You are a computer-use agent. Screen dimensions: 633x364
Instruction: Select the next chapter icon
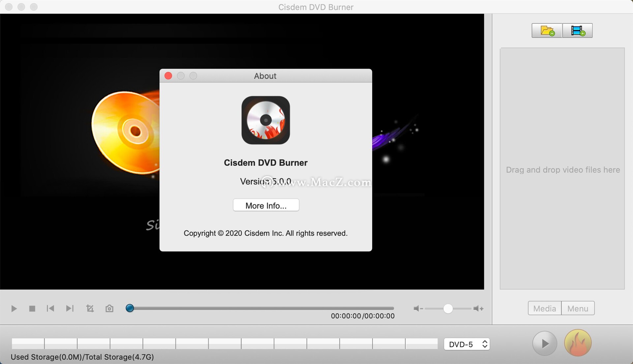tap(70, 309)
